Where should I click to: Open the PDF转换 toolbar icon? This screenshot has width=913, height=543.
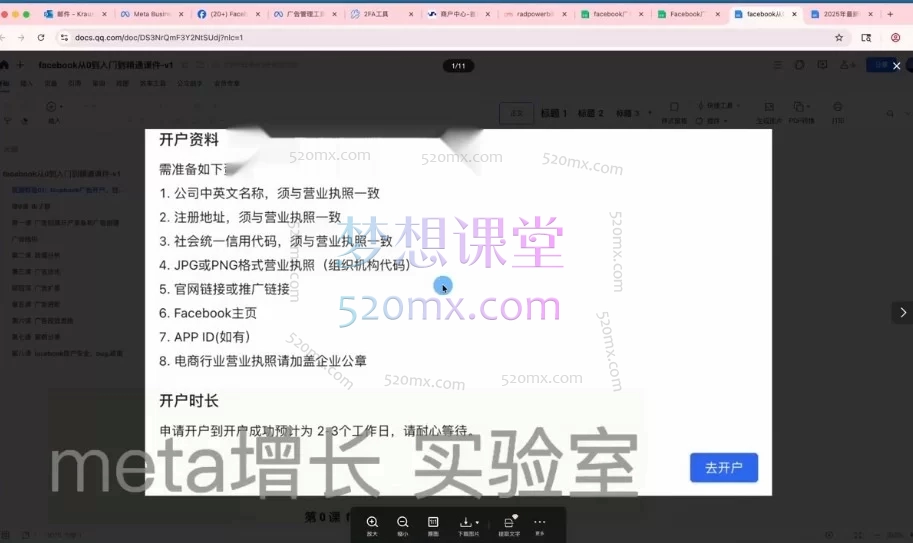801,112
